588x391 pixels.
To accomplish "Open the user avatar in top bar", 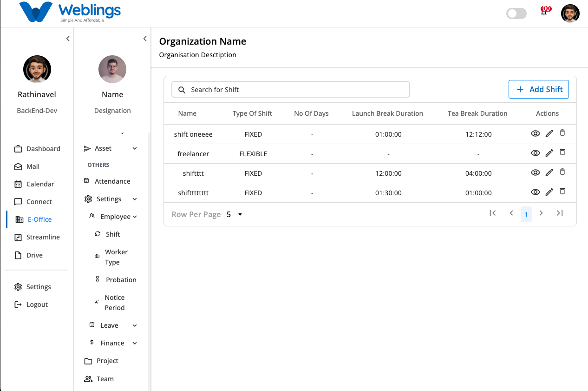I will tap(570, 13).
